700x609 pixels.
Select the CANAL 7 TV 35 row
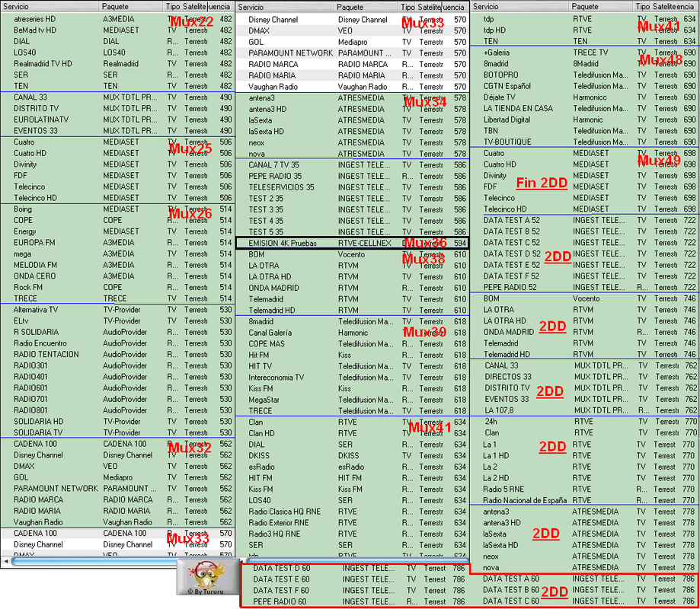click(x=352, y=164)
